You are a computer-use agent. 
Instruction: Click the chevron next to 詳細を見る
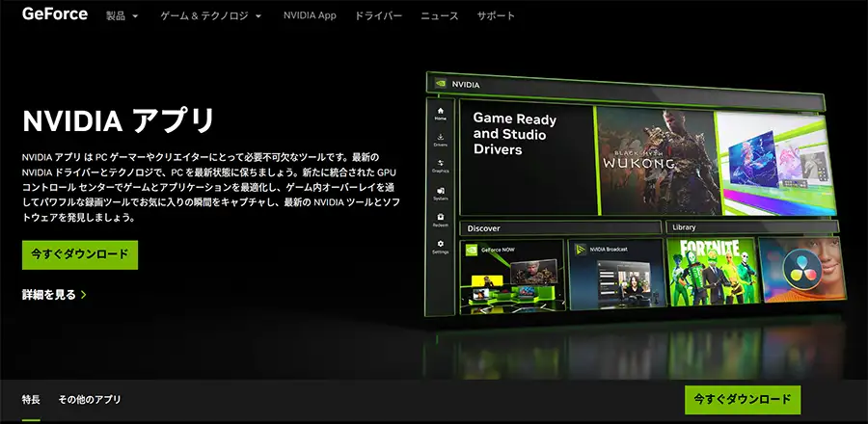tap(84, 295)
